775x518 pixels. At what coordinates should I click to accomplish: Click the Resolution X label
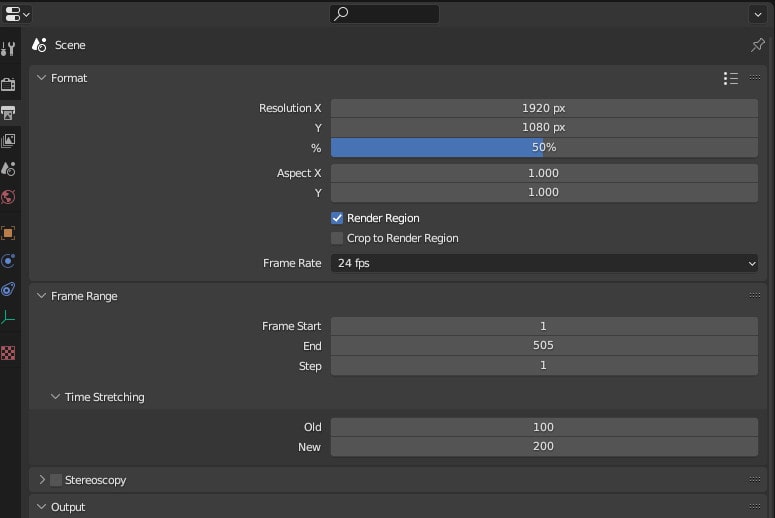tap(290, 108)
